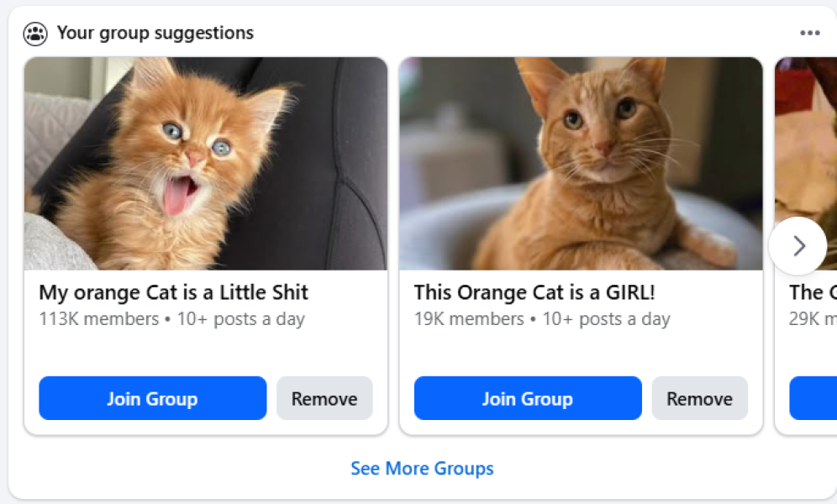The height and width of the screenshot is (504, 837).
Task: Open the three-dot options menu
Action: 809,34
